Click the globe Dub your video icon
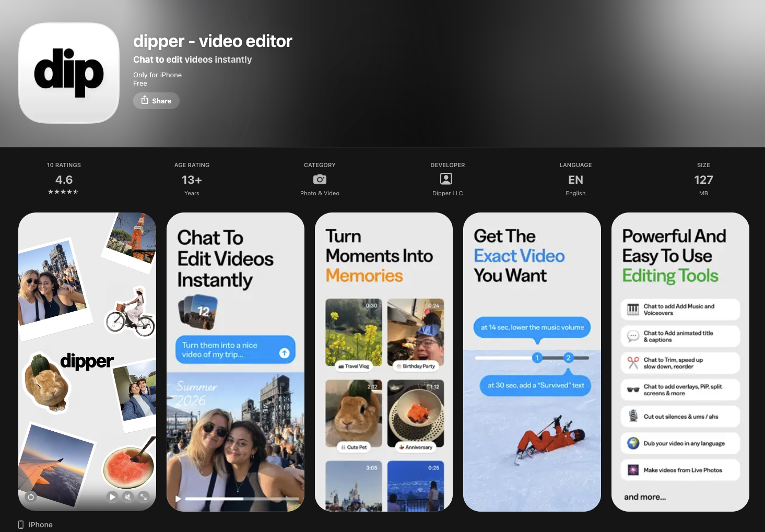The width and height of the screenshot is (765, 532). pyautogui.click(x=633, y=443)
